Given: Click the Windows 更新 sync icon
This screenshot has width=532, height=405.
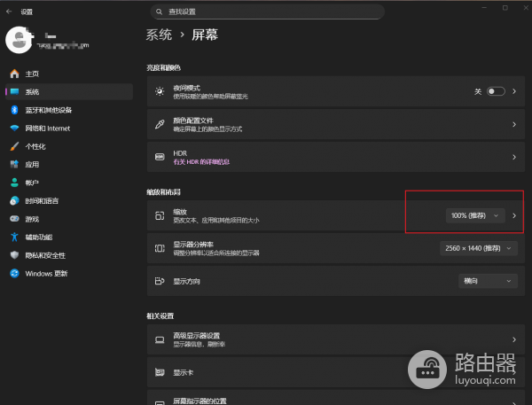Looking at the screenshot, I should click(14, 273).
